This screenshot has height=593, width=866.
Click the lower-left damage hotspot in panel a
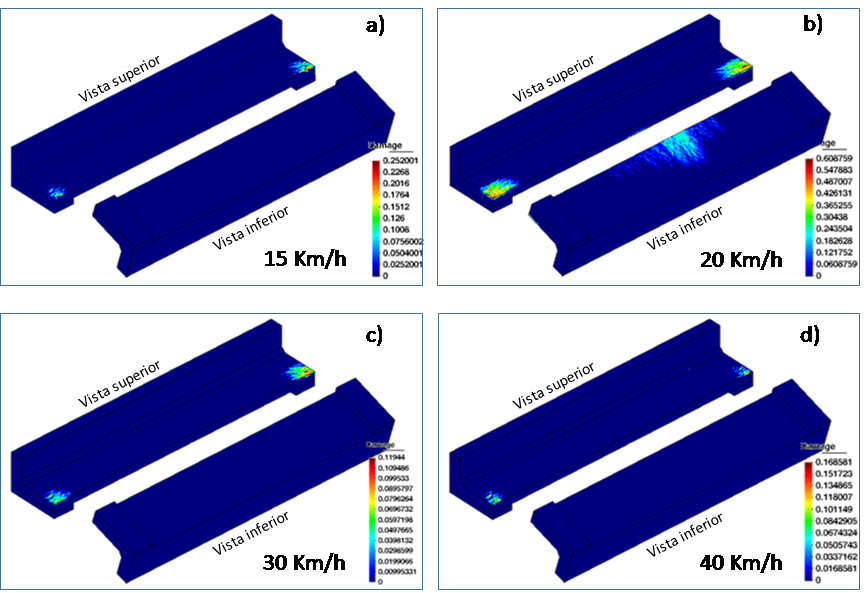click(x=56, y=191)
